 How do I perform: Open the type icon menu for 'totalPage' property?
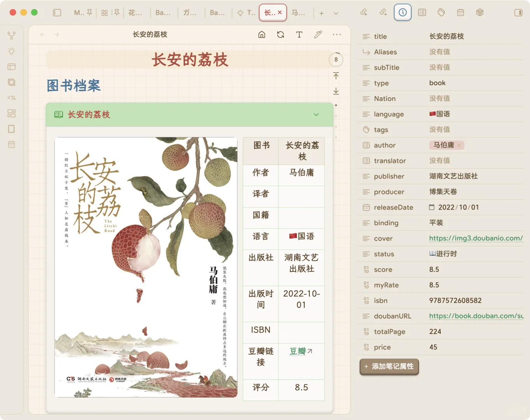(x=366, y=332)
